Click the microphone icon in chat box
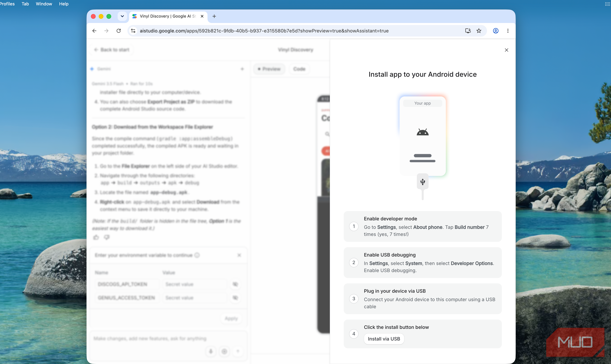This screenshot has width=611, height=364. (211, 351)
